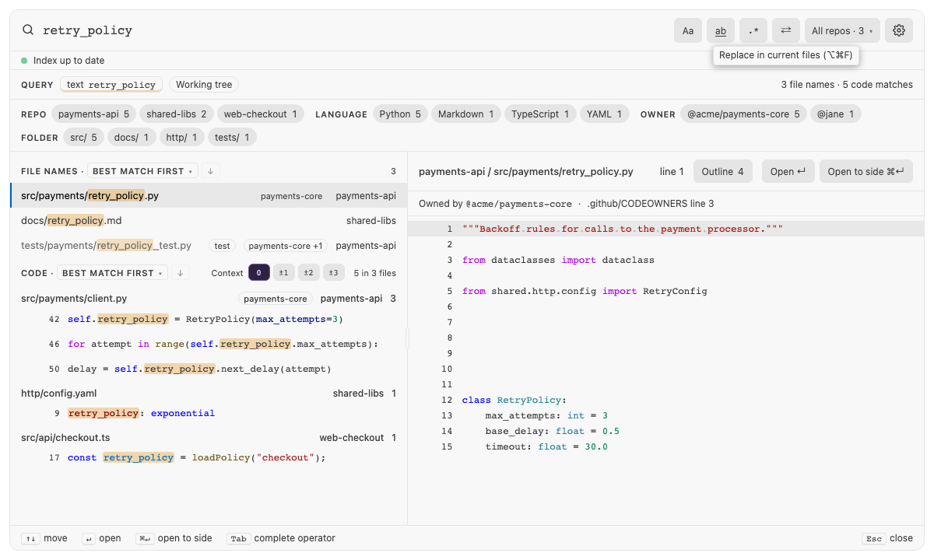
Task: Filter by owner @acme/payments-core
Action: click(x=743, y=114)
